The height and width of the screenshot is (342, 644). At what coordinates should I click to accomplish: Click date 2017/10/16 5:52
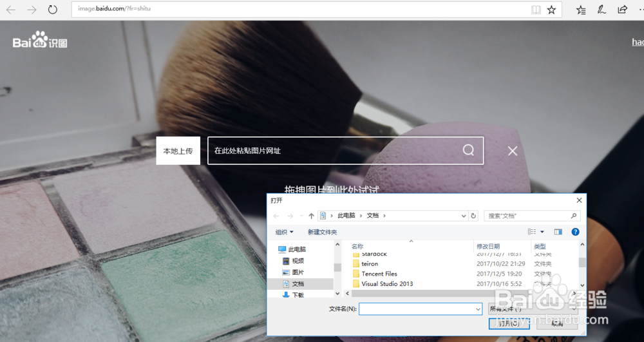click(499, 283)
